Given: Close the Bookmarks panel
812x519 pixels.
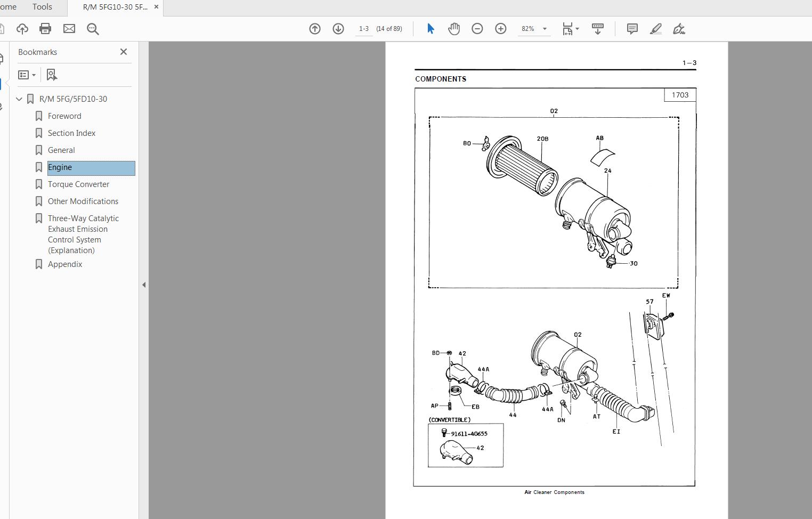Looking at the screenshot, I should [124, 52].
